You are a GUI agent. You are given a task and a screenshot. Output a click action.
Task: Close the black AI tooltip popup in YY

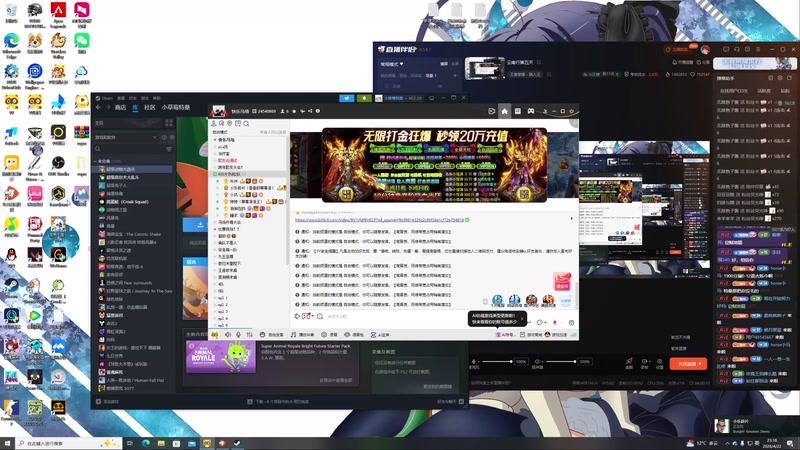522,318
